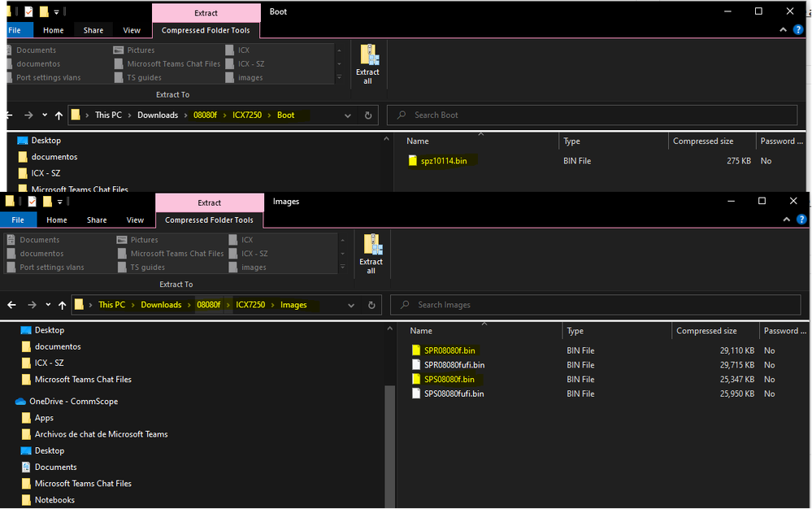Go up one level in Images window

point(62,305)
